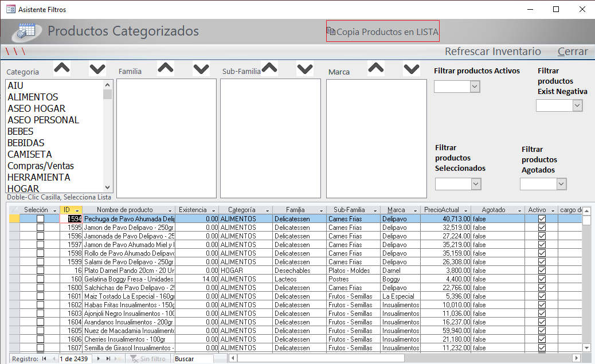Image resolution: width=595 pixels, height=364 pixels.
Task: Open the ID column filter arrow
Action: pos(77,210)
